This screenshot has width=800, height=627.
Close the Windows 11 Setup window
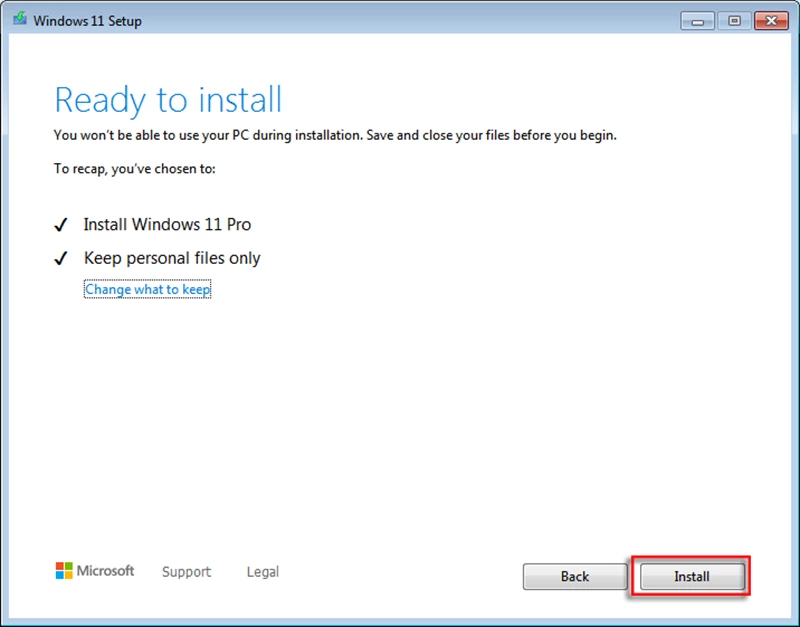tap(771, 21)
